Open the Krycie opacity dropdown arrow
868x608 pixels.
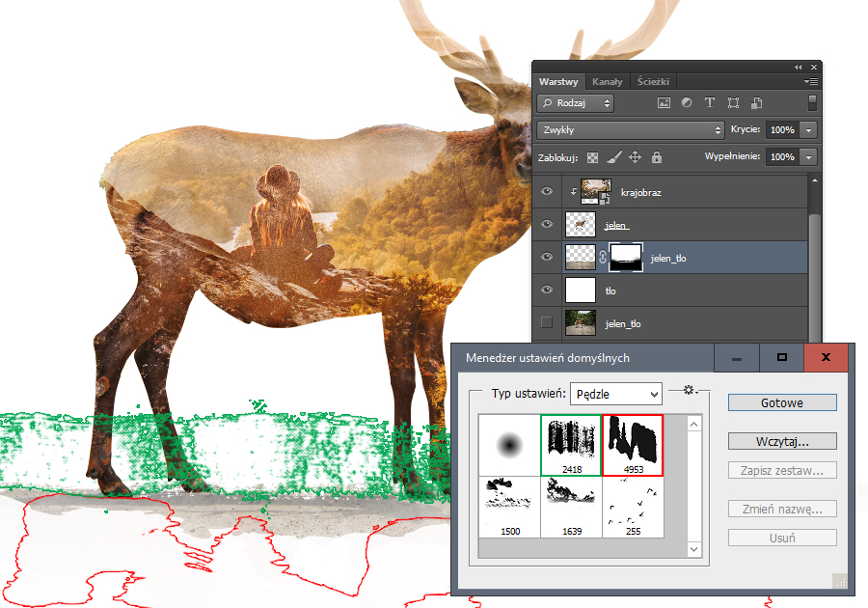point(808,129)
